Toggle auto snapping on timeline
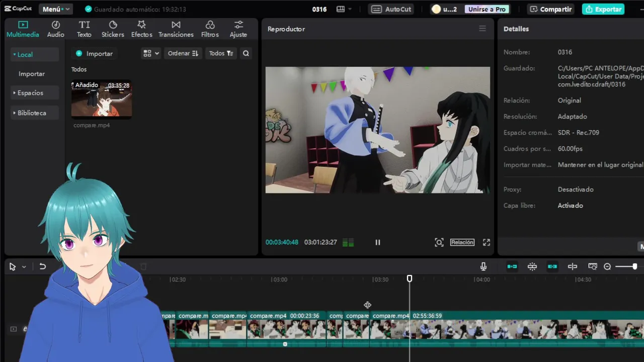644x362 pixels. tap(532, 266)
